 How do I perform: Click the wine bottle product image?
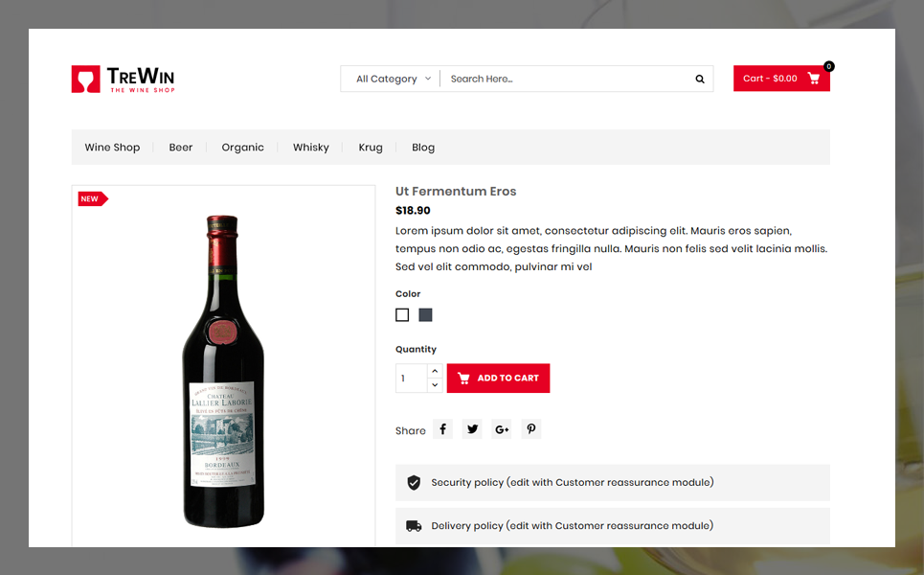coord(223,371)
